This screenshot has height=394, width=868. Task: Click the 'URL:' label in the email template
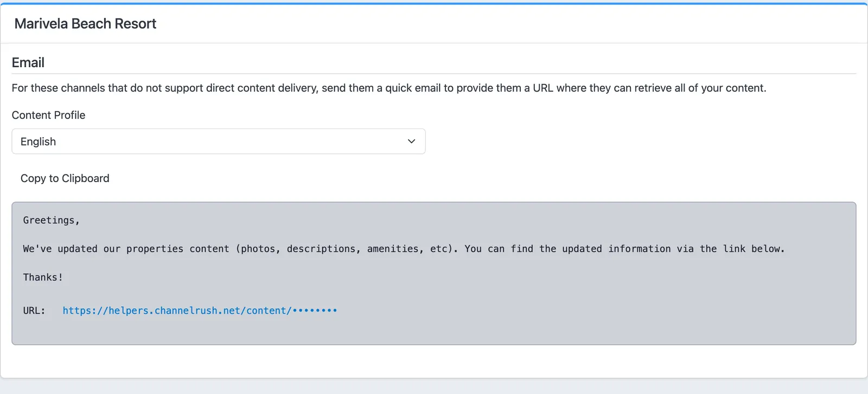34,311
